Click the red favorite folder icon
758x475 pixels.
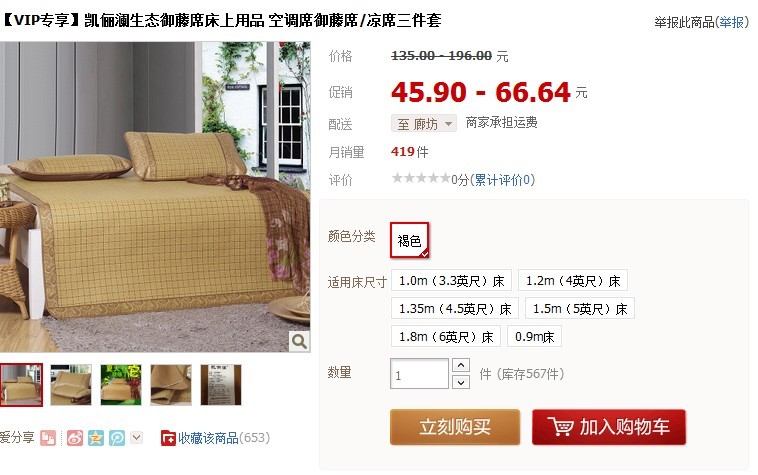click(168, 438)
